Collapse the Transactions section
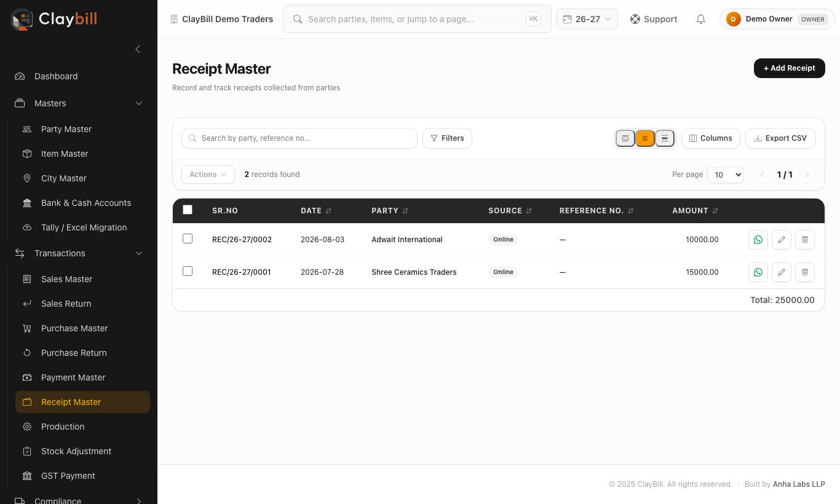This screenshot has width=840, height=504. (79, 253)
